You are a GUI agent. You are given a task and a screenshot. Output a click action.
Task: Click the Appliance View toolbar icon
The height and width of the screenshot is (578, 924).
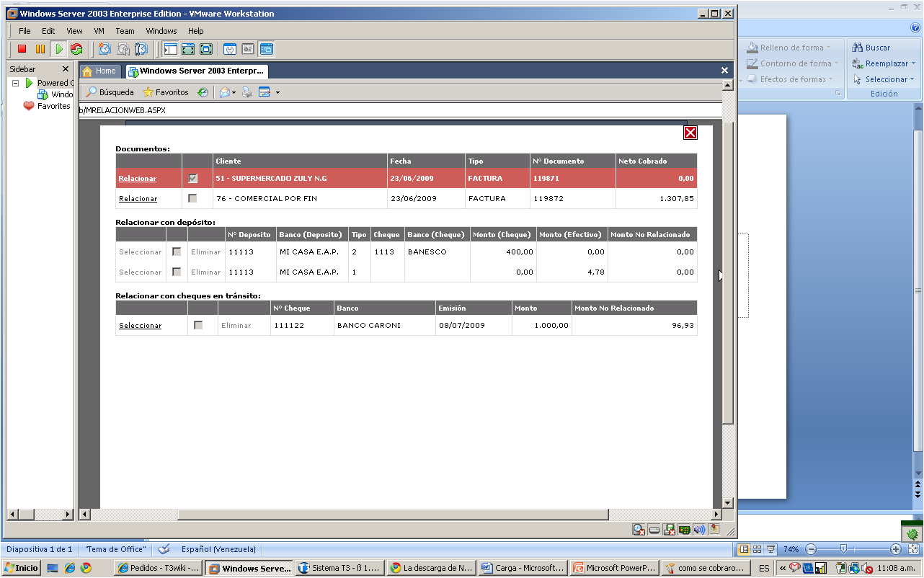(248, 49)
